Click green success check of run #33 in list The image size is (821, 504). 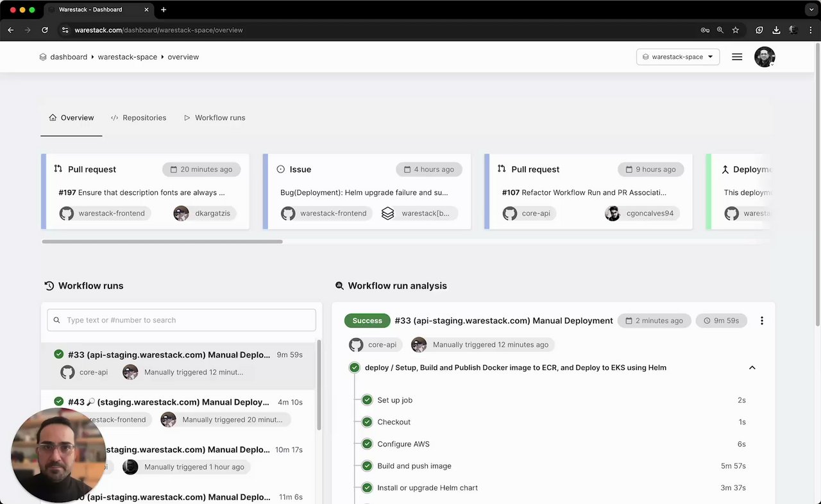[x=59, y=355]
